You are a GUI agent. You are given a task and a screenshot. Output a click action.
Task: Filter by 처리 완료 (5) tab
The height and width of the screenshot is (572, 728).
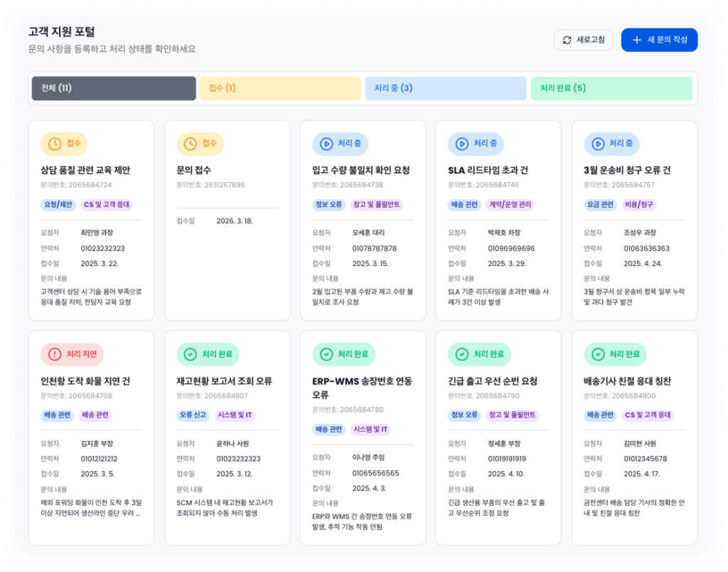click(x=611, y=88)
